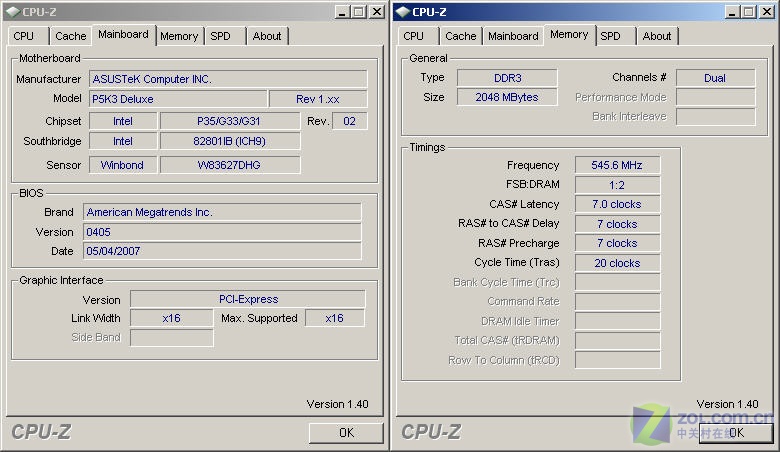This screenshot has width=780, height=452.
Task: Click the 2048 MBytes size field
Action: coord(507,97)
